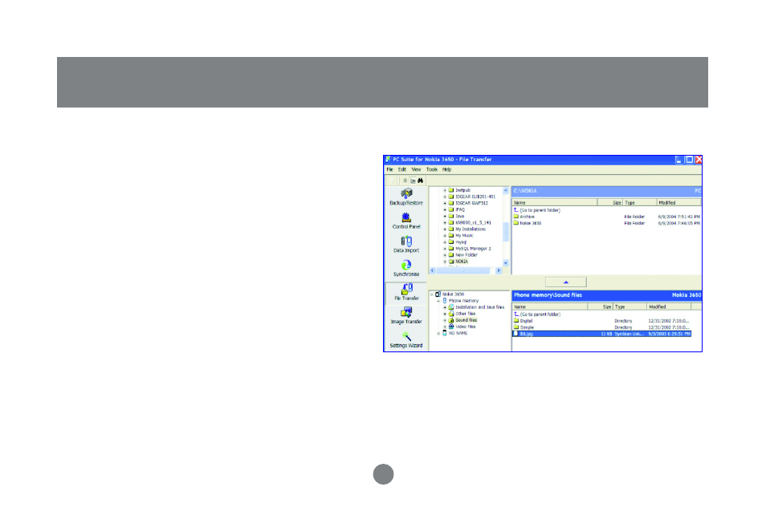Toggle the folder tree view toolbar icon
The image size is (766, 532).
click(x=413, y=181)
